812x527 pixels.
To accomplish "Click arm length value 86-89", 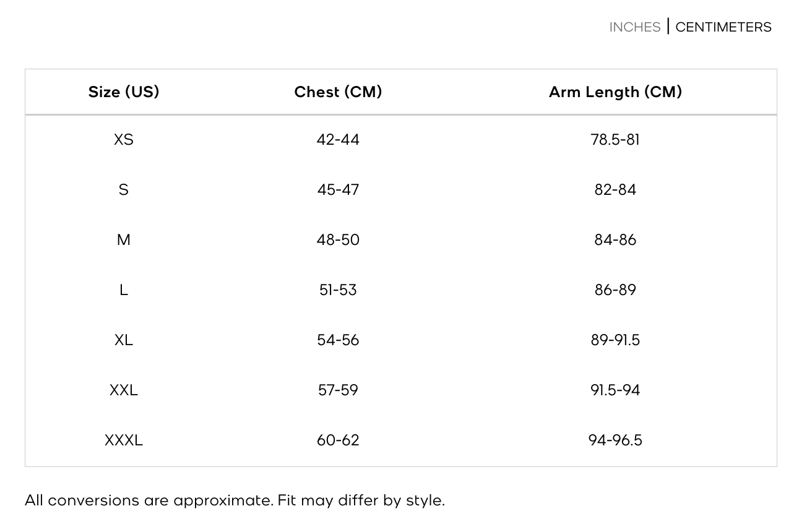I will click(615, 290).
